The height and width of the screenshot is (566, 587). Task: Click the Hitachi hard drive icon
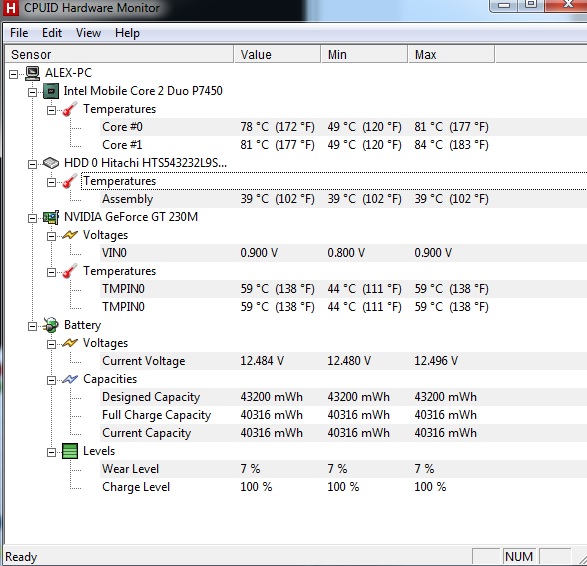pyautogui.click(x=51, y=163)
